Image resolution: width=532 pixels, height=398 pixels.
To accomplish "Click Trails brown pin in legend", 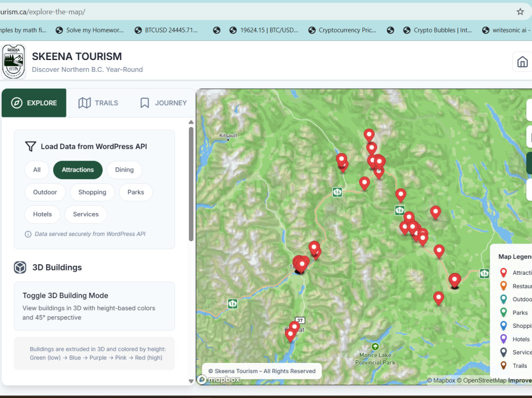I will 503,366.
